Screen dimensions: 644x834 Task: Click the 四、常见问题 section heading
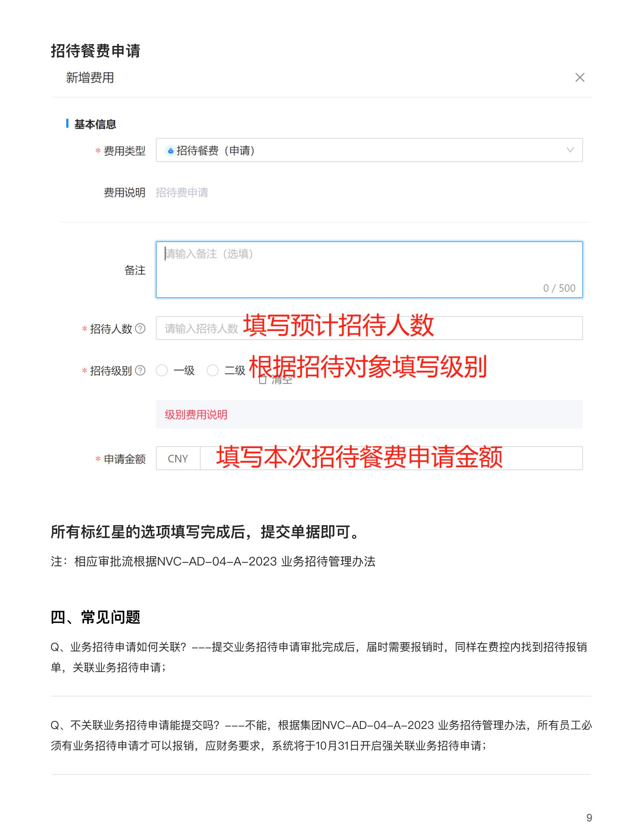(x=95, y=617)
